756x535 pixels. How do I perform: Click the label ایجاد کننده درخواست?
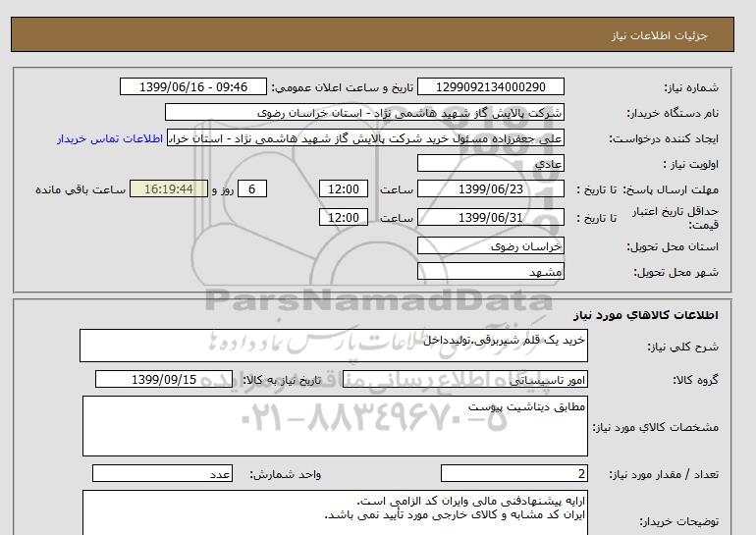click(664, 138)
